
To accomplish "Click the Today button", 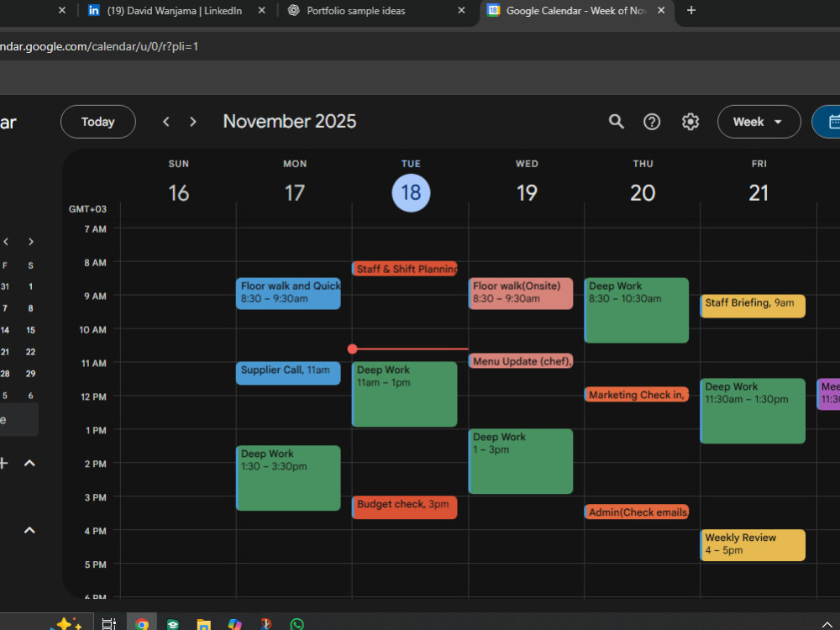I will pyautogui.click(x=98, y=122).
